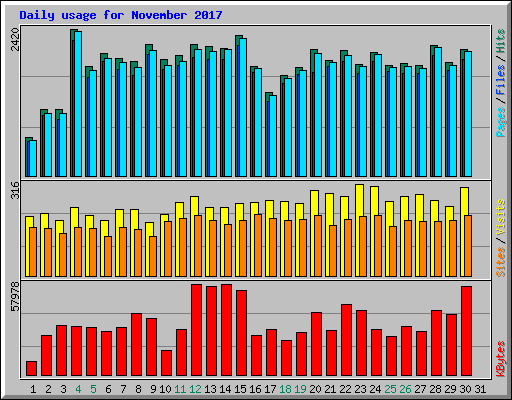Viewport: 512px width, 400px height.
Task: Click day label 6 on the x-axis
Action: [x=108, y=389]
